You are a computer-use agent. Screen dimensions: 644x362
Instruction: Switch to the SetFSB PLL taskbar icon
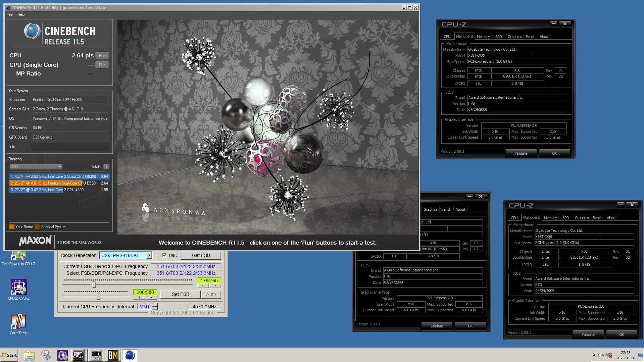[x=96, y=355]
